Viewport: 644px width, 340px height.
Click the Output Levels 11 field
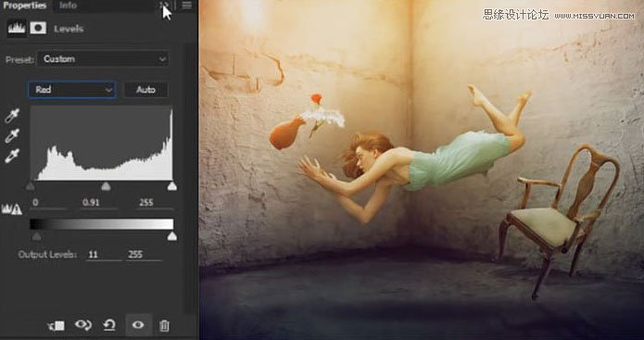[x=104, y=255]
